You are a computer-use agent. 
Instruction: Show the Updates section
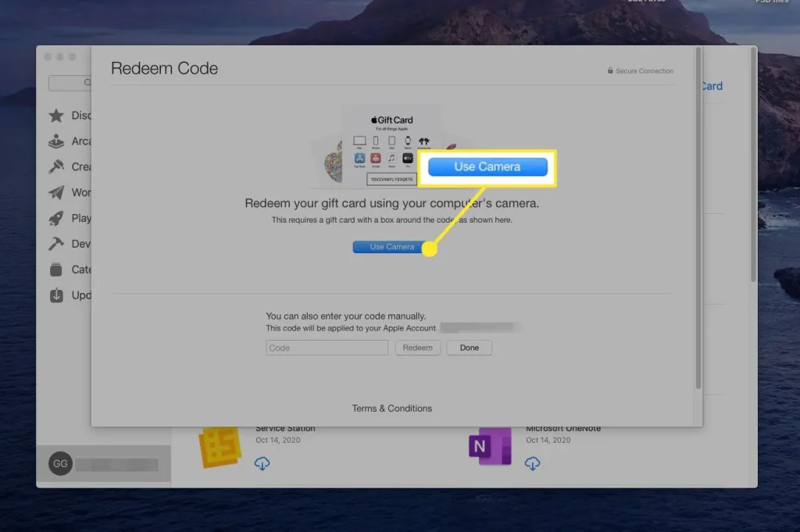tap(57, 295)
